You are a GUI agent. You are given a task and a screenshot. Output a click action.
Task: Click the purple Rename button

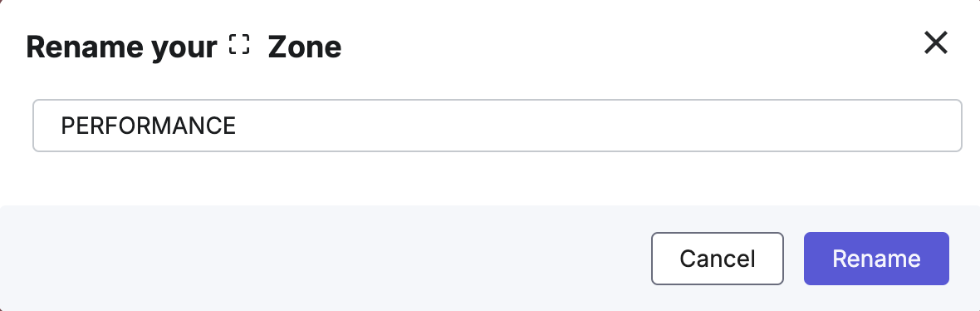pyautogui.click(x=876, y=259)
